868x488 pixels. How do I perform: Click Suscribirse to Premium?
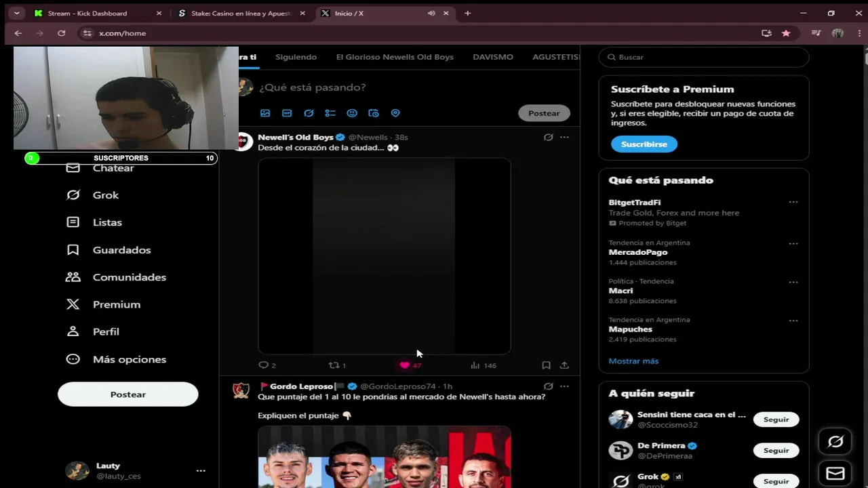pyautogui.click(x=644, y=144)
